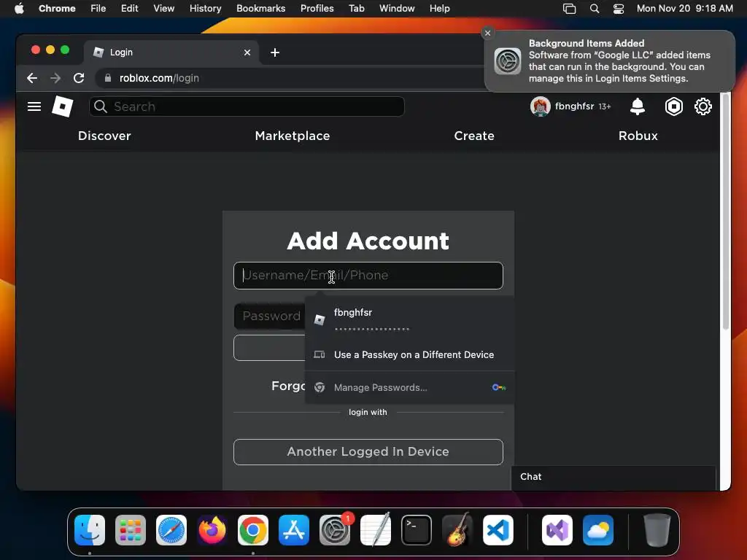Open the Robux balance hexagon icon
Screen dimensions: 747x560
(x=673, y=106)
